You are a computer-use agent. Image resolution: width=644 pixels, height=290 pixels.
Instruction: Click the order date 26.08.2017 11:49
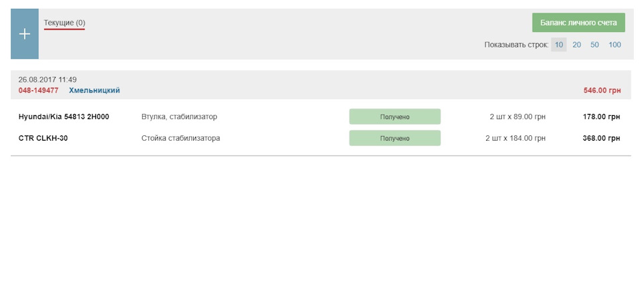pos(47,80)
